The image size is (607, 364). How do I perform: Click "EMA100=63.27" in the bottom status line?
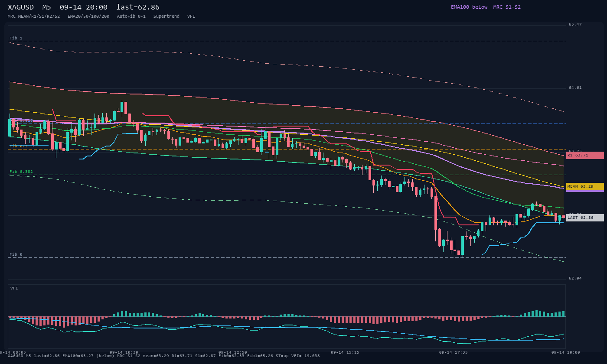[x=78, y=356]
